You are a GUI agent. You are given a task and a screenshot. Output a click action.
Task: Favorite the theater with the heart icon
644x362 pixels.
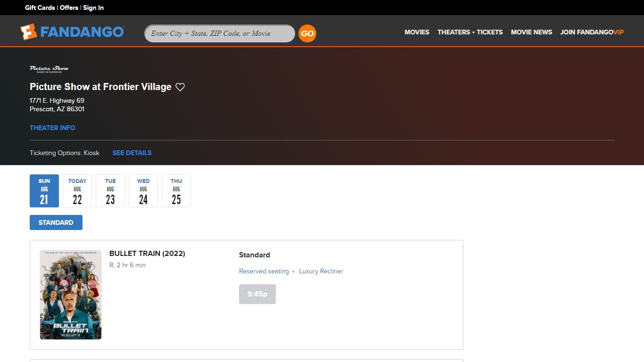click(x=180, y=87)
